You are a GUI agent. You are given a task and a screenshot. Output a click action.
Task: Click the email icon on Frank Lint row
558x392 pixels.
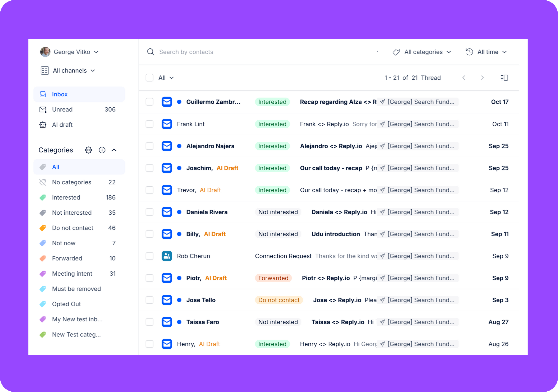point(167,124)
